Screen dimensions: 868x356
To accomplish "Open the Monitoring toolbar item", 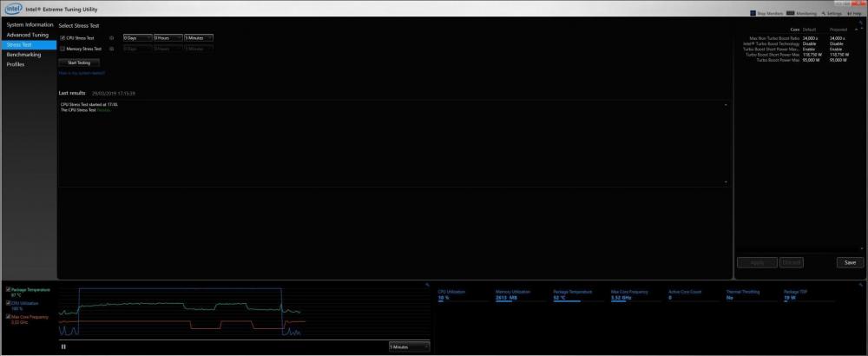I will 801,13.
